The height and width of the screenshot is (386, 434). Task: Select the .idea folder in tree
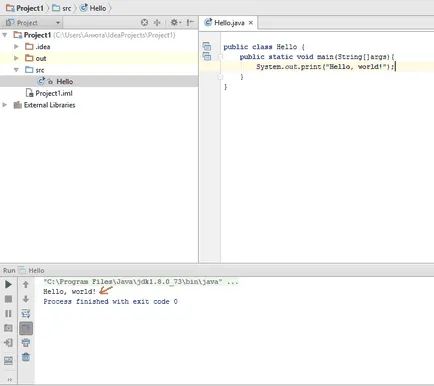pyautogui.click(x=43, y=47)
